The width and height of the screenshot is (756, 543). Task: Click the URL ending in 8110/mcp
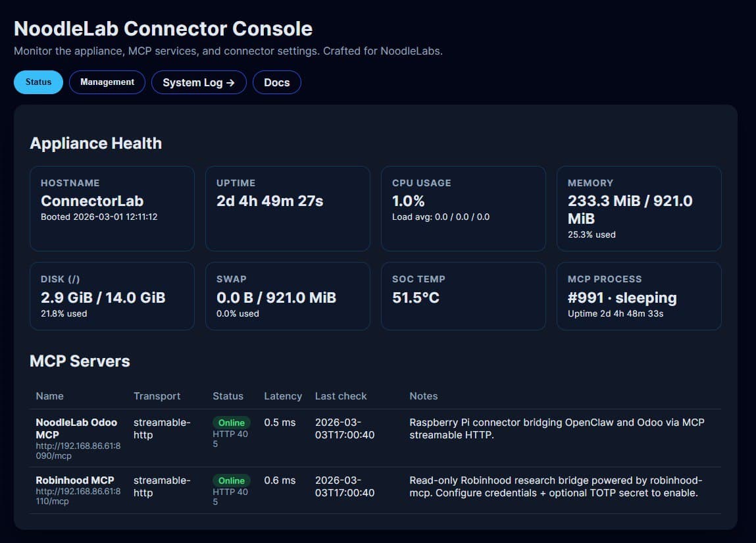(78, 496)
